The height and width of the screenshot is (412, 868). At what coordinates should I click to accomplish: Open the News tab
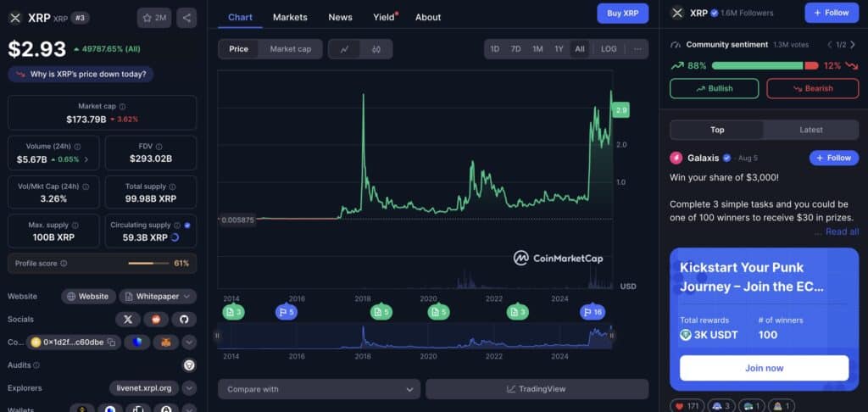[341, 17]
